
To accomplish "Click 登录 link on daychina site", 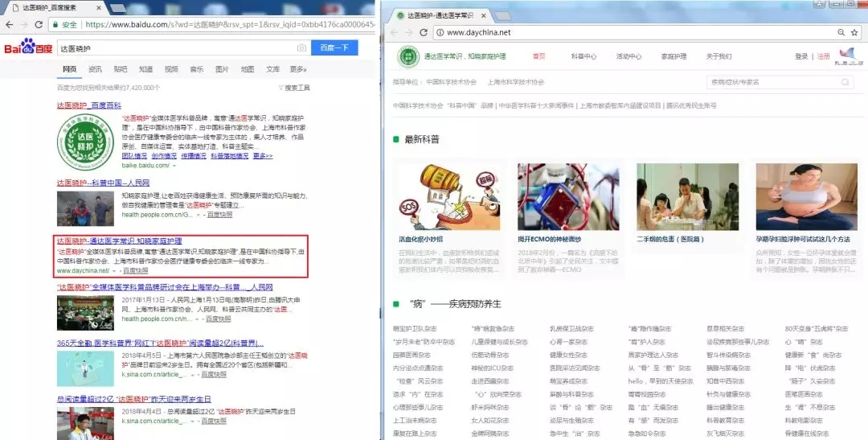I will 801,56.
